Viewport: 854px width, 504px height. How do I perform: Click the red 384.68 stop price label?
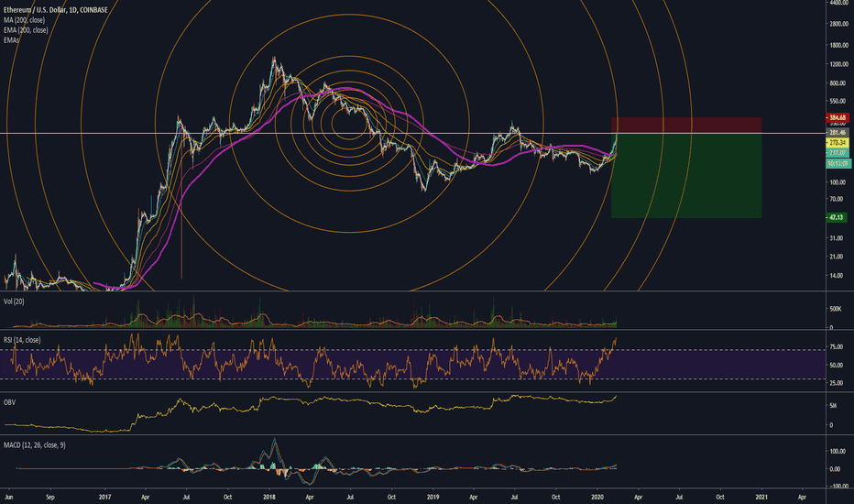[x=838, y=117]
